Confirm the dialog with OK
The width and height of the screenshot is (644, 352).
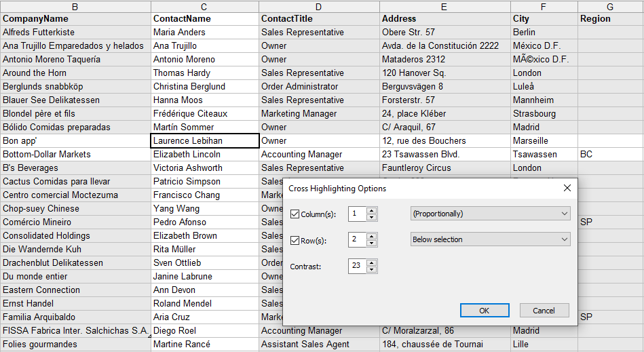coord(484,310)
